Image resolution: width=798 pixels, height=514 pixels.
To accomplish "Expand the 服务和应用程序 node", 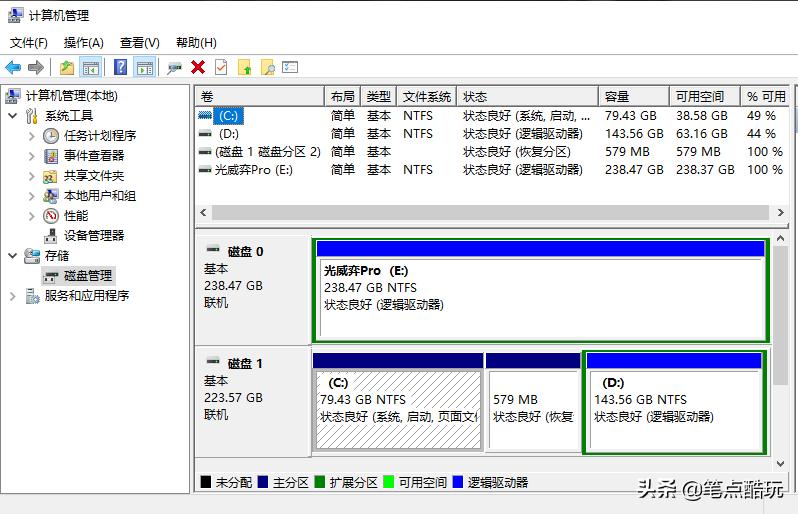I will [13, 296].
